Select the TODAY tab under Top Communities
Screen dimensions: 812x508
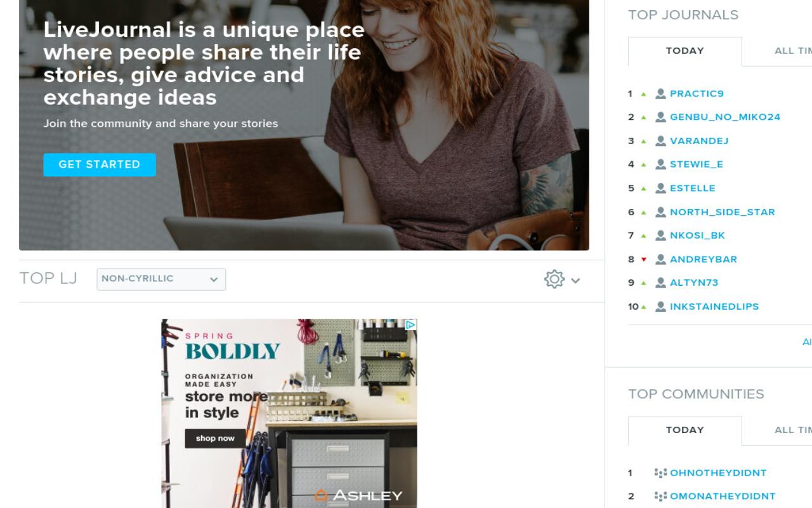[684, 431]
